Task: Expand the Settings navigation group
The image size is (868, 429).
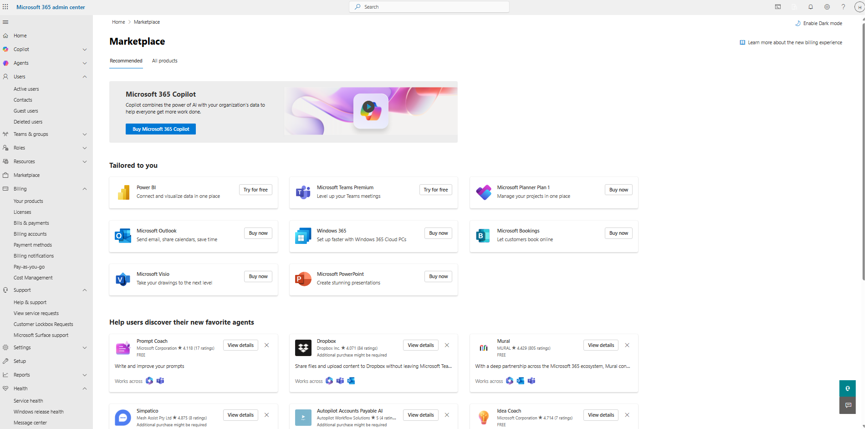Action: pos(85,347)
